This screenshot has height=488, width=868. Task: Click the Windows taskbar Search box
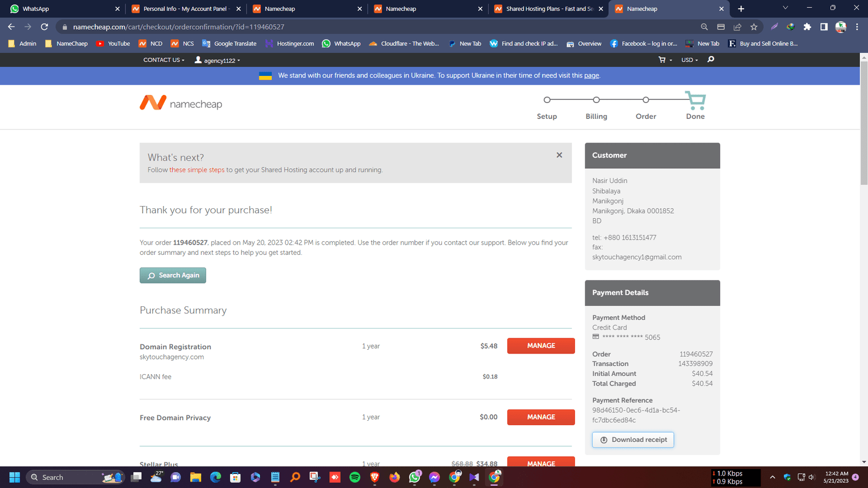click(76, 477)
